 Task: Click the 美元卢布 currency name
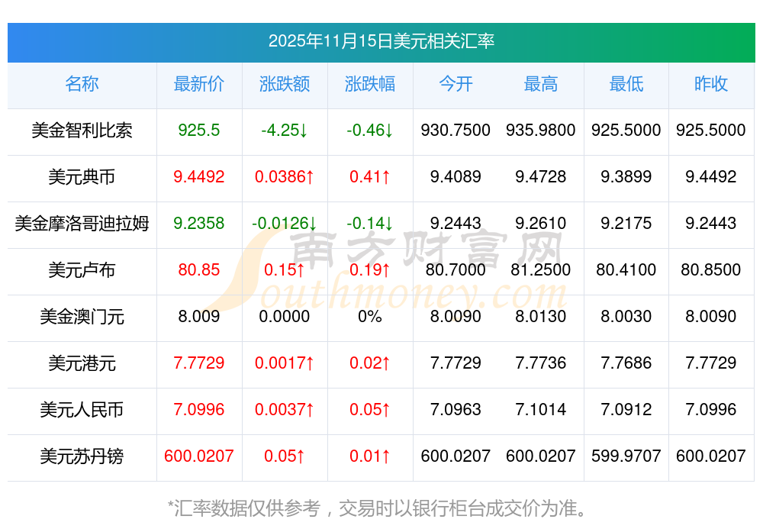point(82,270)
